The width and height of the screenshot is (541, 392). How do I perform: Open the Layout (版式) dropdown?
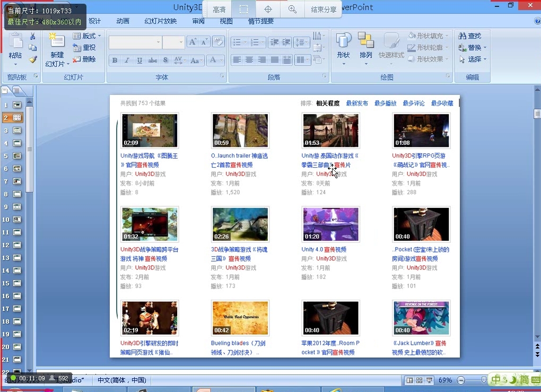[x=86, y=36]
